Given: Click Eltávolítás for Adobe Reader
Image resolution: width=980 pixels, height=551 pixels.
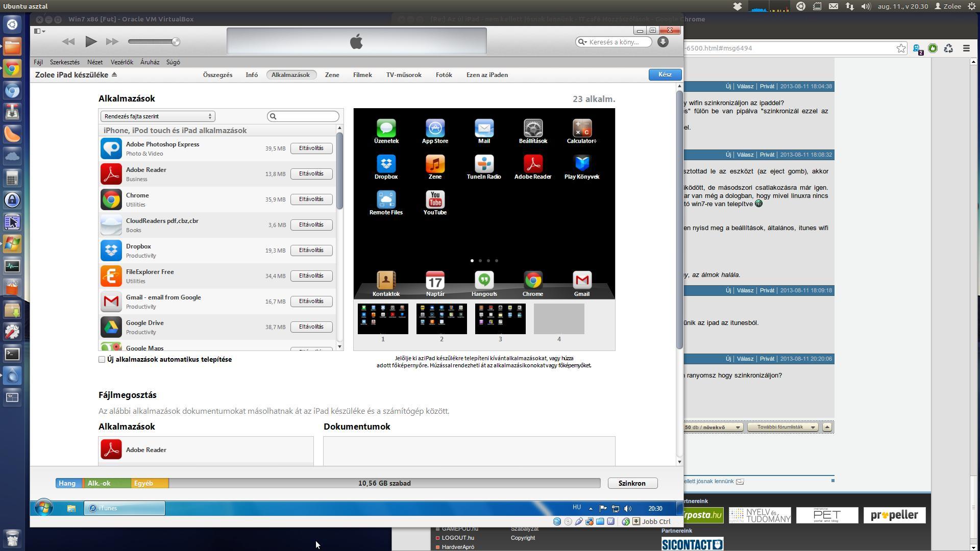Looking at the screenshot, I should click(311, 174).
